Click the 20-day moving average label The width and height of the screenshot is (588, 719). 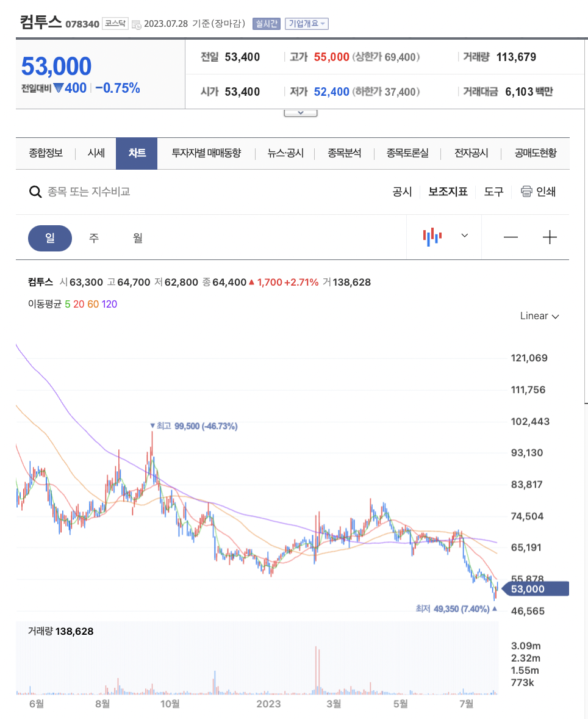79,304
